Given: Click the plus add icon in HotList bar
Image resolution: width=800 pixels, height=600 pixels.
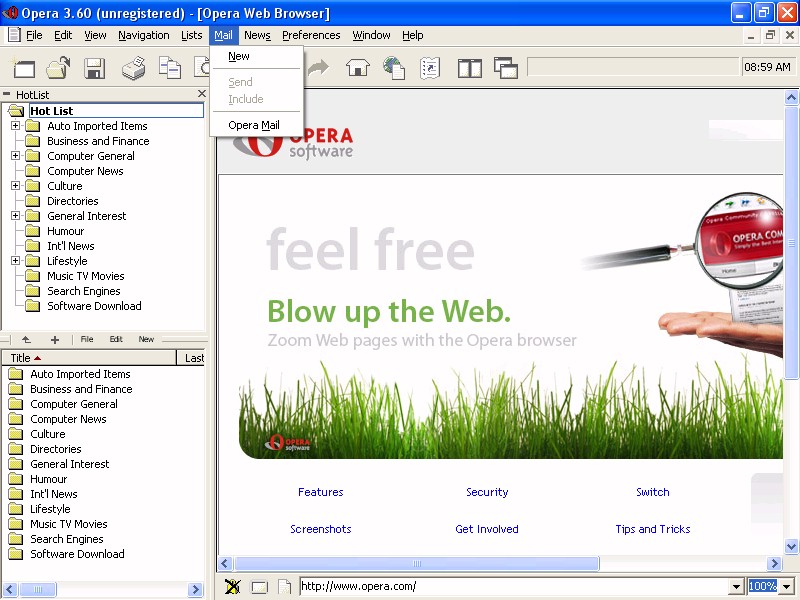Looking at the screenshot, I should [55, 339].
